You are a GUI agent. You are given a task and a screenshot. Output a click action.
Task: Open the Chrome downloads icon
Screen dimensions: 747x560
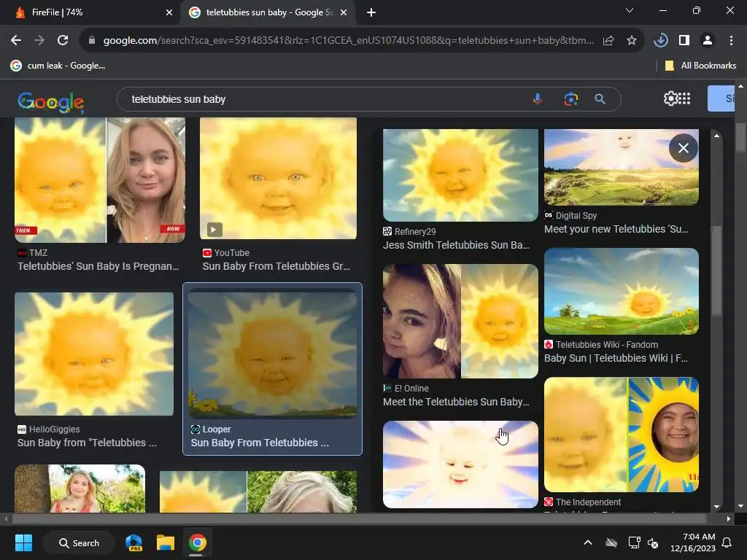661,41
